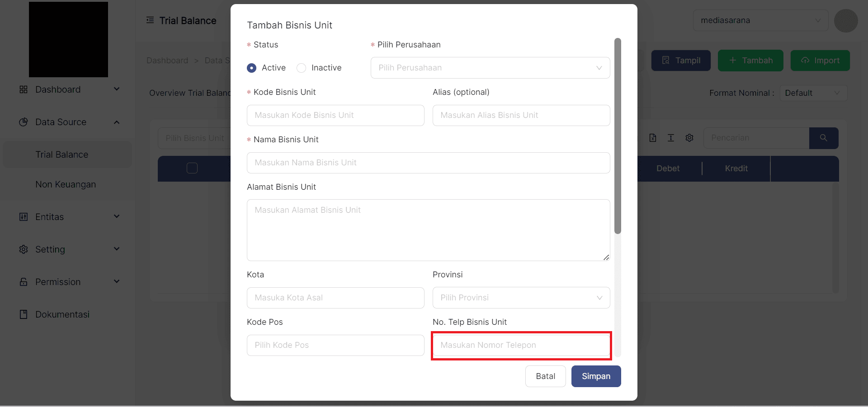This screenshot has height=407, width=868.
Task: Click the user avatar circle
Action: point(846,21)
